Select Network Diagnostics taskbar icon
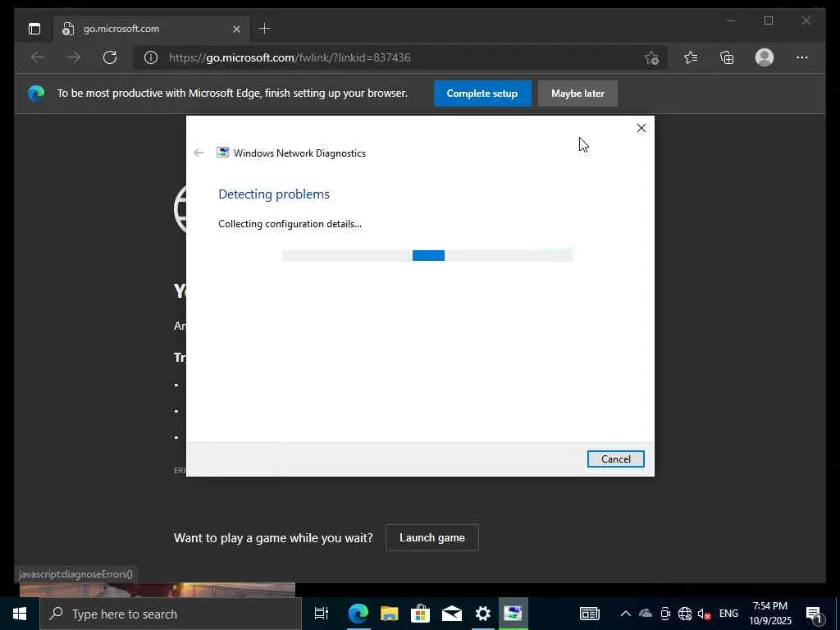This screenshot has height=630, width=840. (x=514, y=614)
